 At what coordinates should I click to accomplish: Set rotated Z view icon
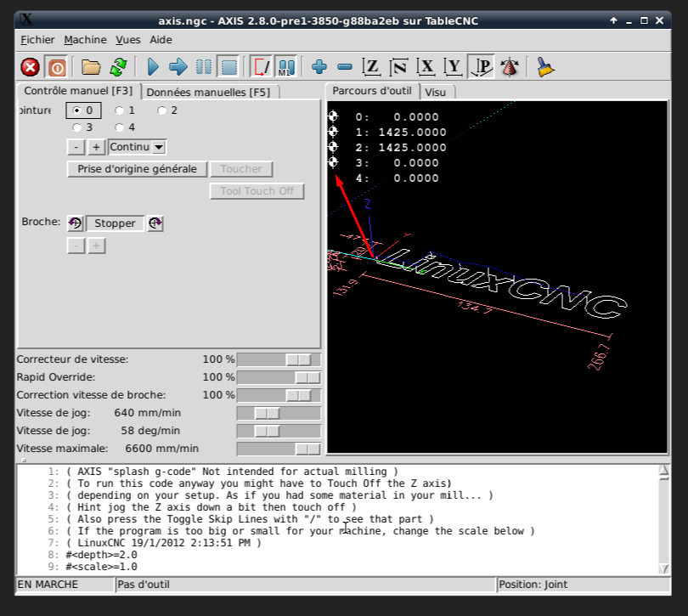(398, 67)
